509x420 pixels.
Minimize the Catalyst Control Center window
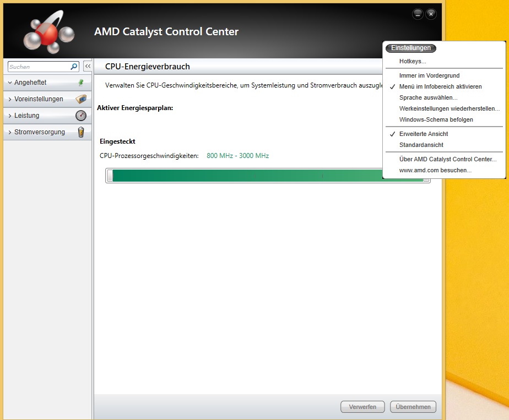418,14
